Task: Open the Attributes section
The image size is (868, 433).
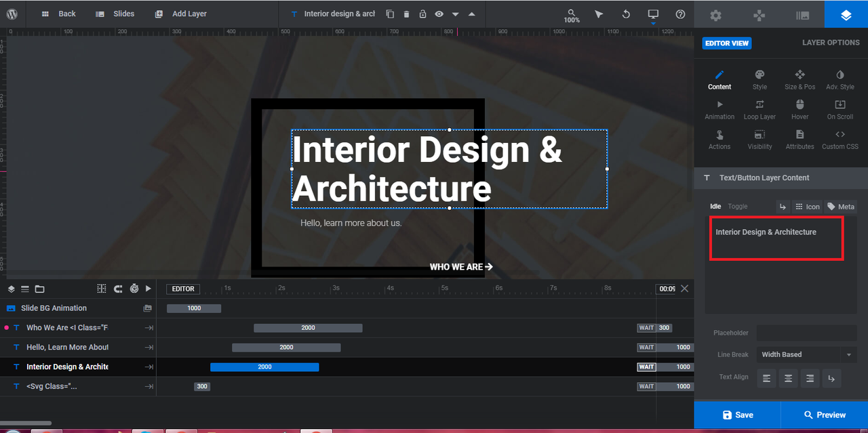Action: point(800,140)
